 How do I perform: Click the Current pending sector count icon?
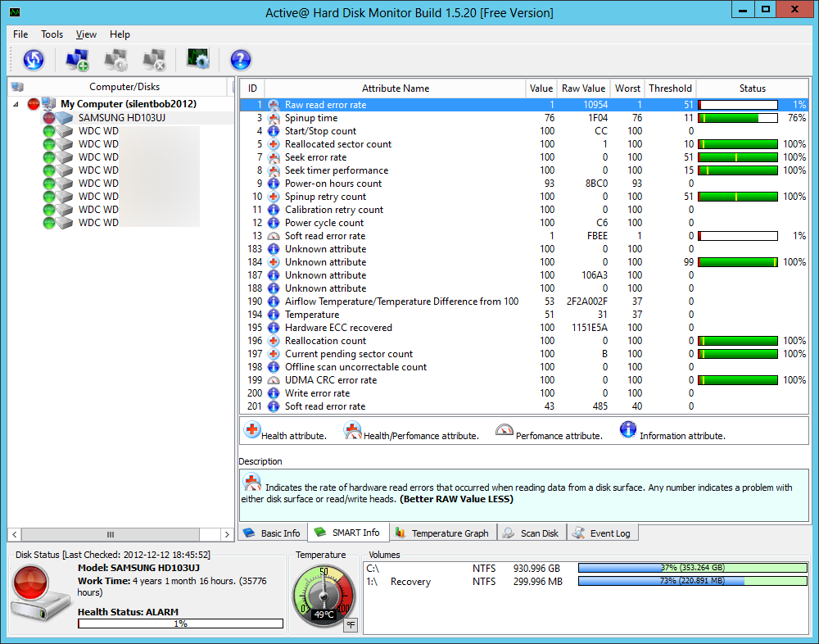pos(274,354)
